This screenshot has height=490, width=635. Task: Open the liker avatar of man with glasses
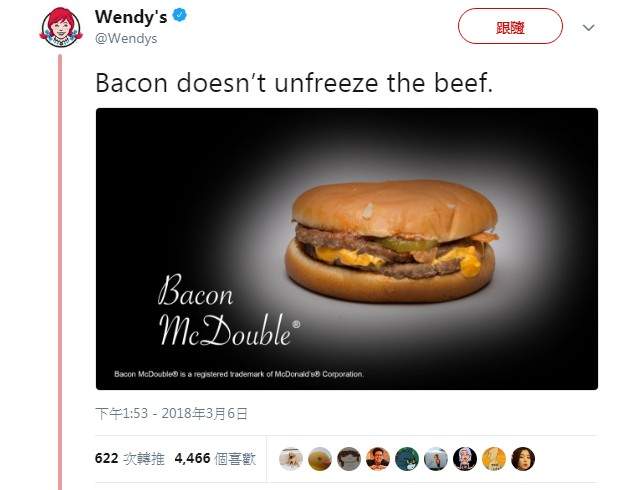click(378, 459)
